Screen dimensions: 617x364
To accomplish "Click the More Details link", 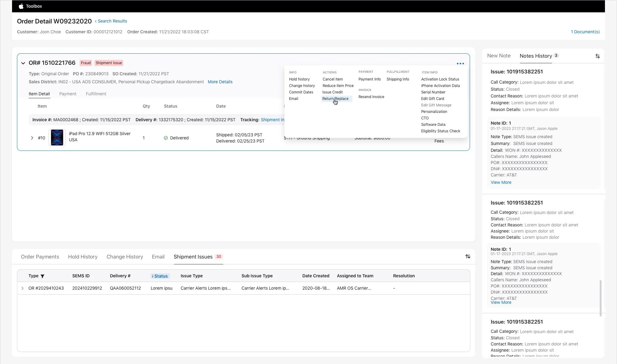I will tap(220, 82).
